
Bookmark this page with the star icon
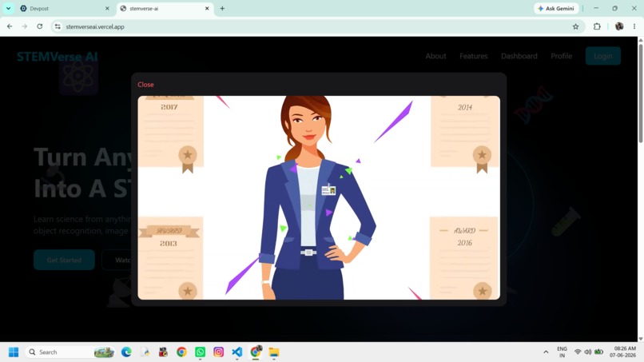(x=575, y=26)
